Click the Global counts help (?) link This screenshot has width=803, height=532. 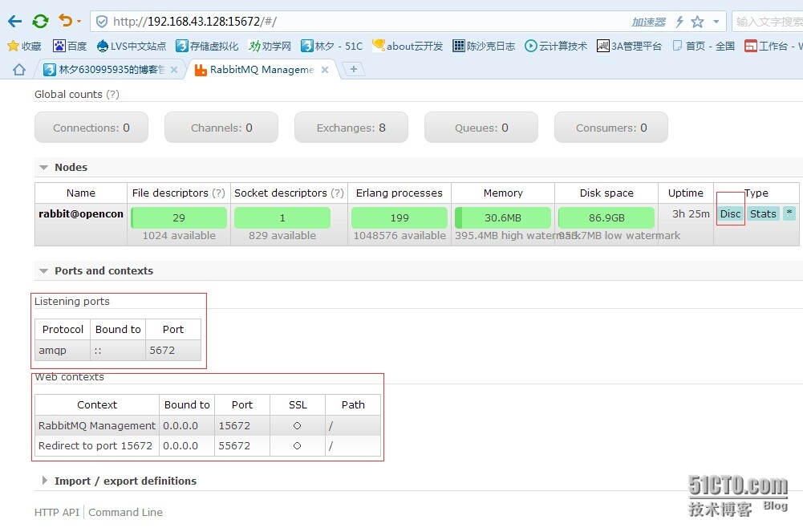click(112, 94)
